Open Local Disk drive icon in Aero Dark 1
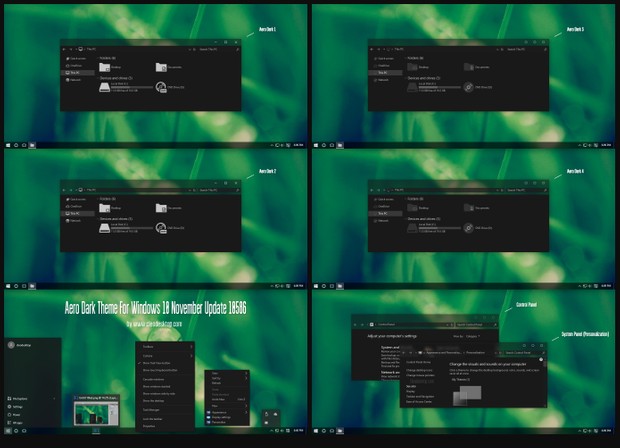 pyautogui.click(x=104, y=87)
